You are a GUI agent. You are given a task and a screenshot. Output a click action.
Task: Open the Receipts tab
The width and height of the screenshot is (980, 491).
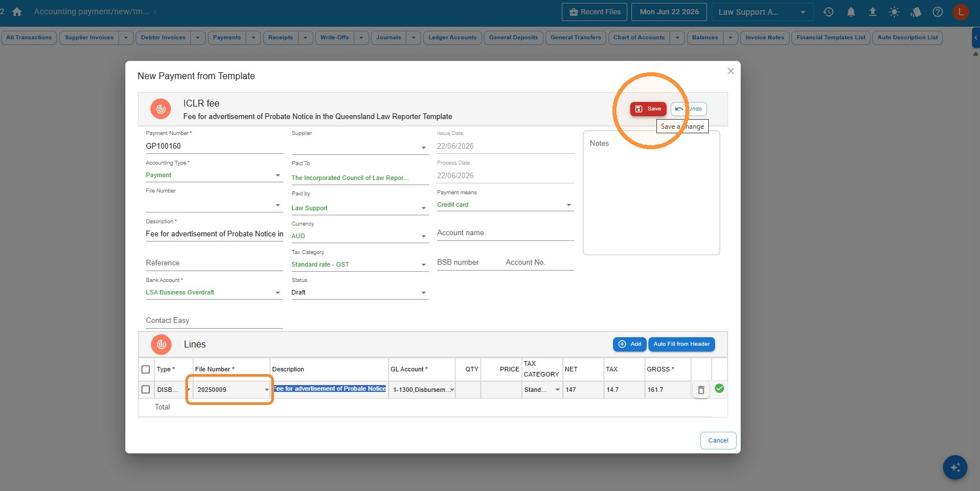tap(281, 38)
